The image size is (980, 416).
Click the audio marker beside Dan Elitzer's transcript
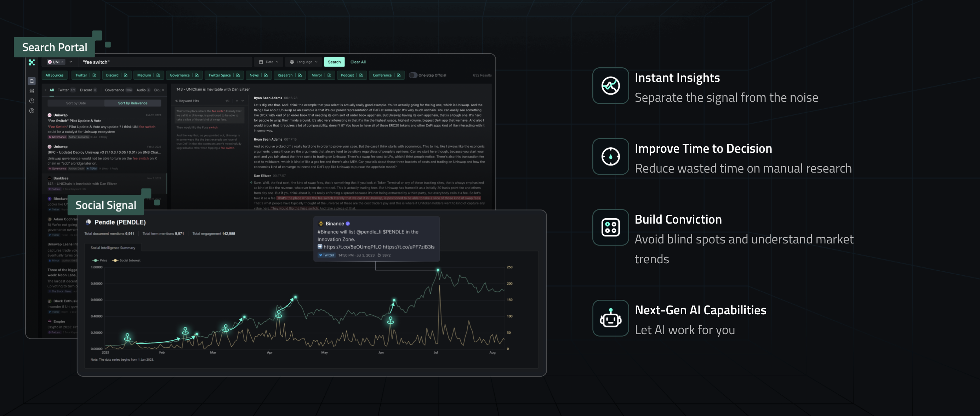pos(251,183)
